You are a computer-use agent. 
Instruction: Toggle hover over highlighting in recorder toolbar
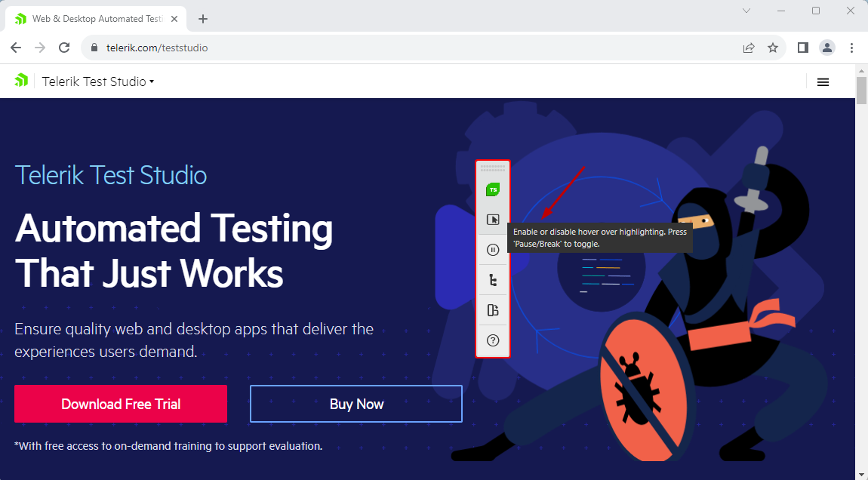(493, 220)
